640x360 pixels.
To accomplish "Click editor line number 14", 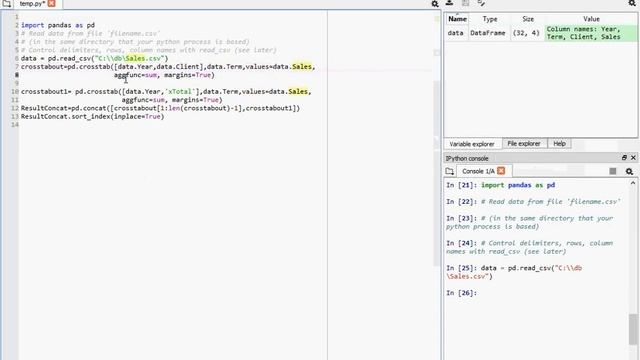I will click(x=15, y=125).
